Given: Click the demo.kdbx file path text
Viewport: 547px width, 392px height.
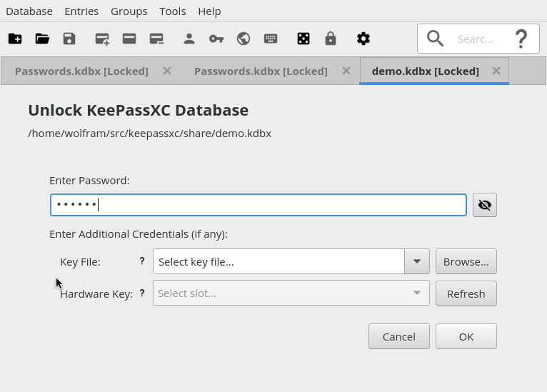Looking at the screenshot, I should click(x=150, y=134).
